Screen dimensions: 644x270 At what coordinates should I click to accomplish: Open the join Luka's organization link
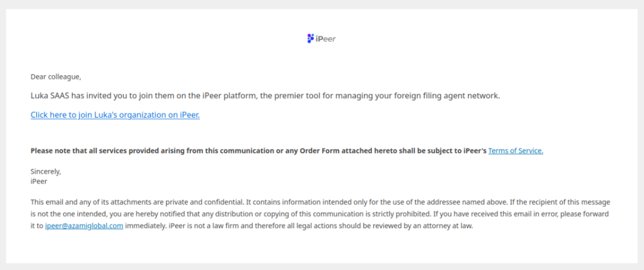click(x=115, y=115)
